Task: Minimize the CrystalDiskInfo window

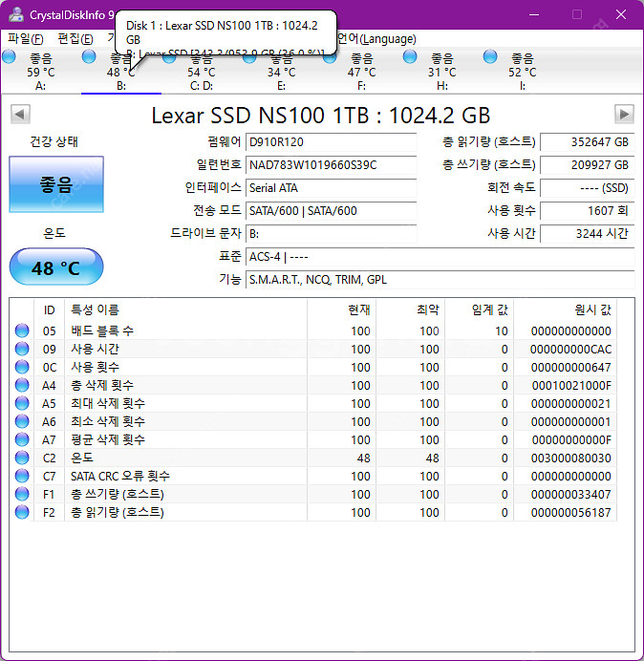Action: (534, 14)
